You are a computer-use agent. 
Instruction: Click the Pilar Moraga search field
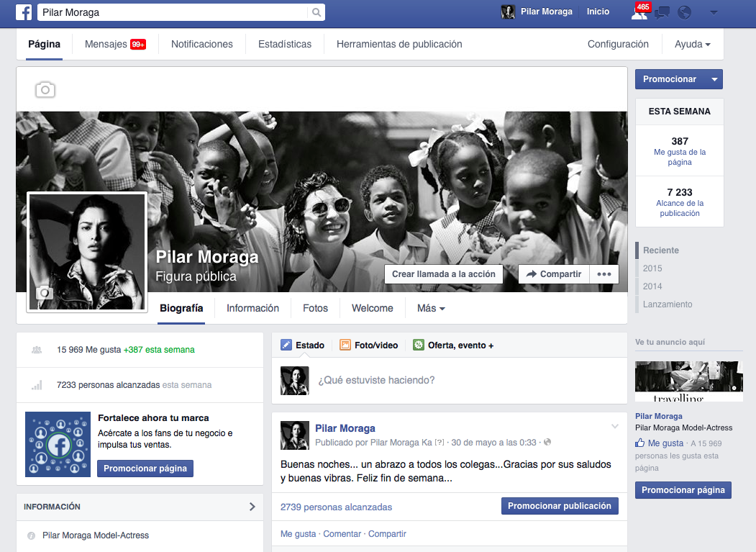pos(172,12)
